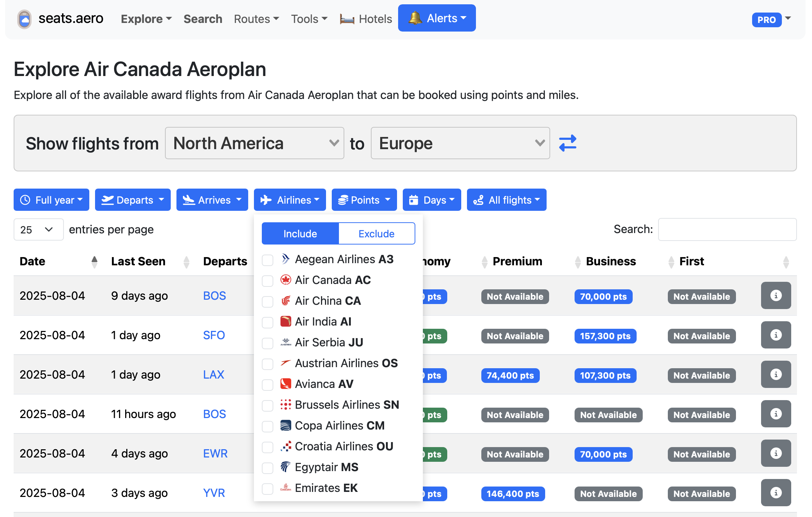812x517 pixels.
Task: Click the sort arrows next to Business
Action: (x=578, y=262)
